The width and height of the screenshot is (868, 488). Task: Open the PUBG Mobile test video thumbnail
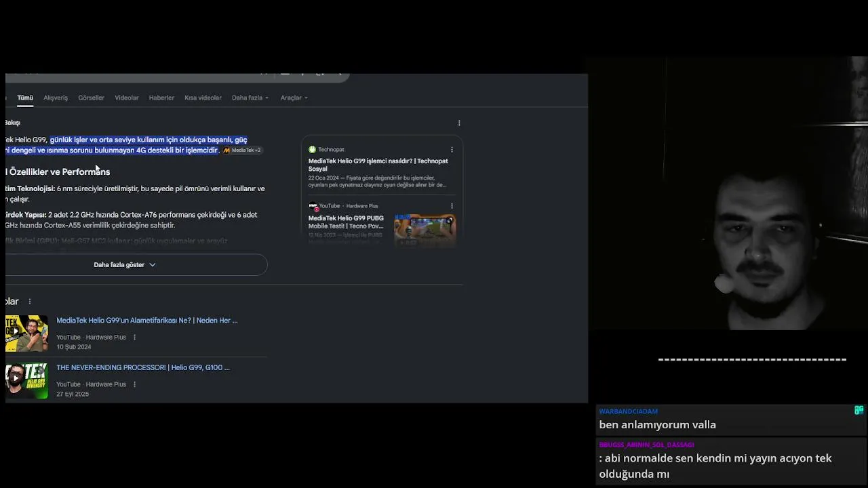[425, 230]
